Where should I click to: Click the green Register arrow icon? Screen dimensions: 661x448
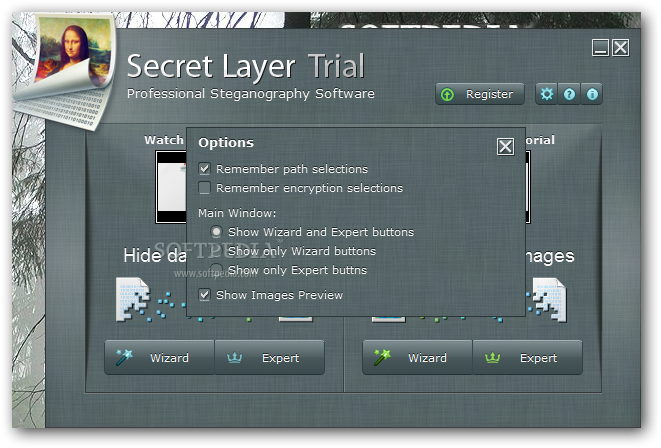(447, 94)
